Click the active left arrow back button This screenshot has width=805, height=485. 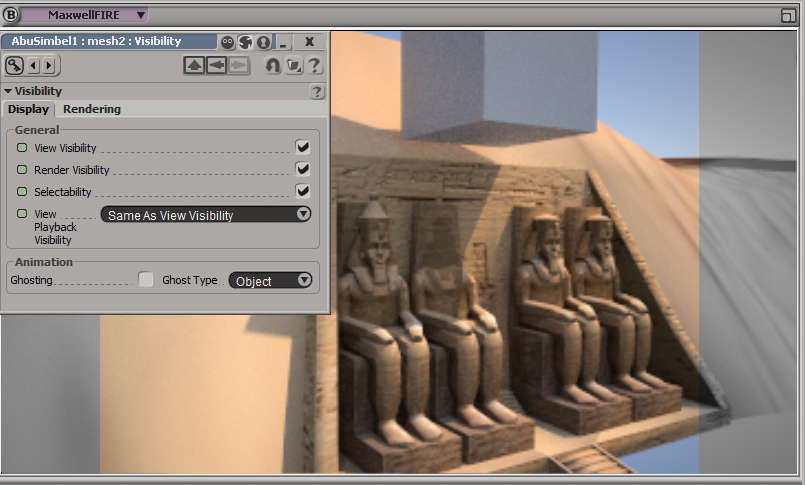tap(216, 65)
